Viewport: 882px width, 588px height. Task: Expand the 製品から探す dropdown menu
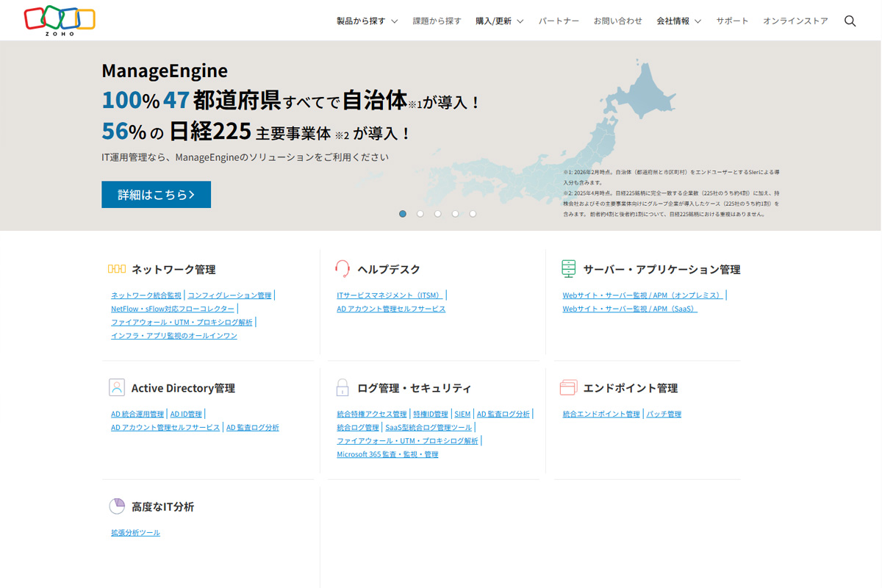[x=367, y=21]
